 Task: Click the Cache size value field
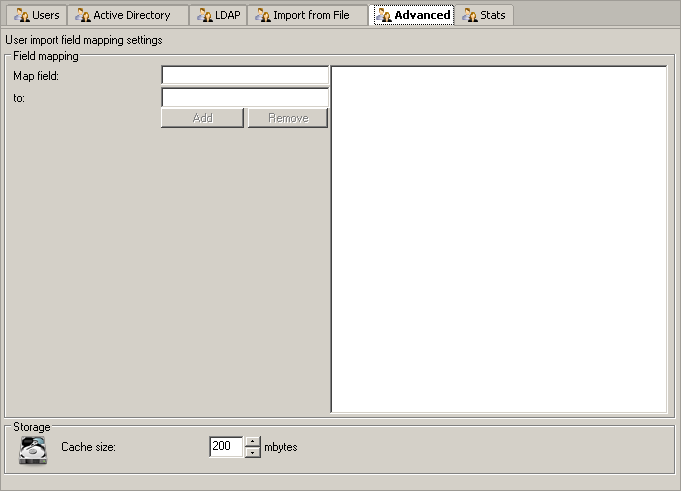click(226, 447)
